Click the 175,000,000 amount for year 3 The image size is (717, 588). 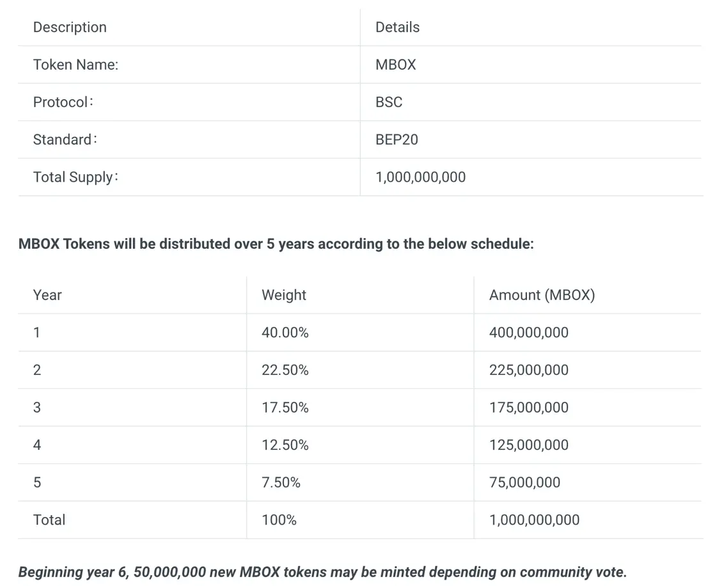pyautogui.click(x=528, y=408)
